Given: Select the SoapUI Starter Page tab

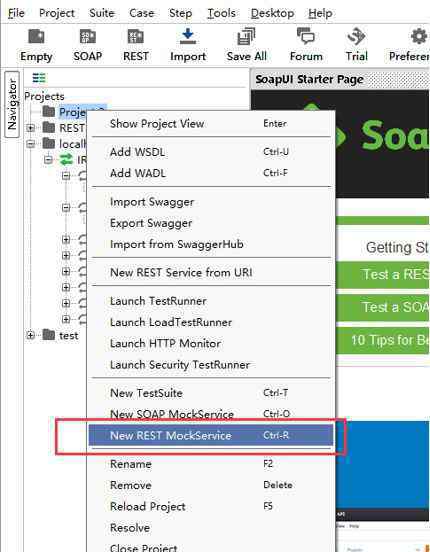Looking at the screenshot, I should (x=309, y=79).
